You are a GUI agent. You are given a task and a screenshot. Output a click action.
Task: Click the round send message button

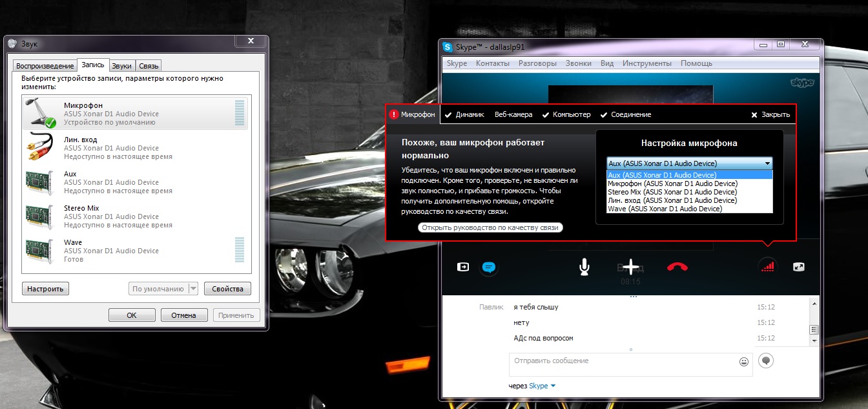pyautogui.click(x=766, y=361)
